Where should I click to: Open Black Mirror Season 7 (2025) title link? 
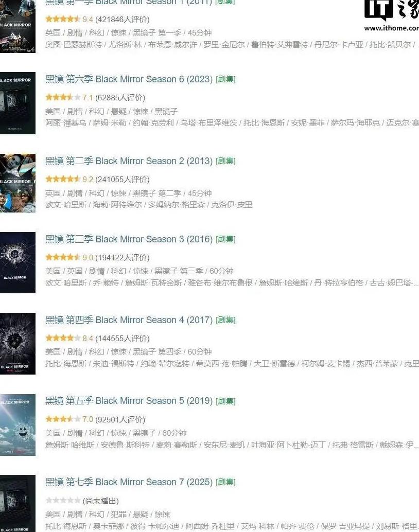point(129,482)
